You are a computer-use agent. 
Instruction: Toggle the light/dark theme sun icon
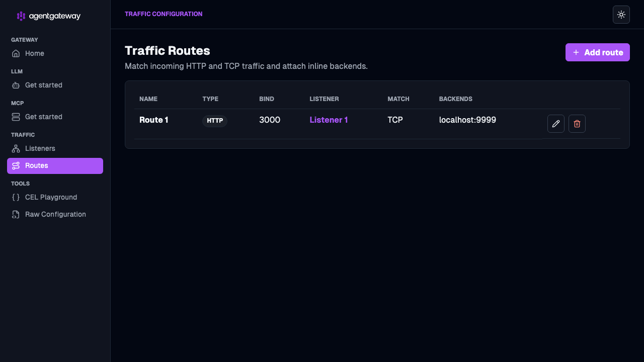[621, 15]
